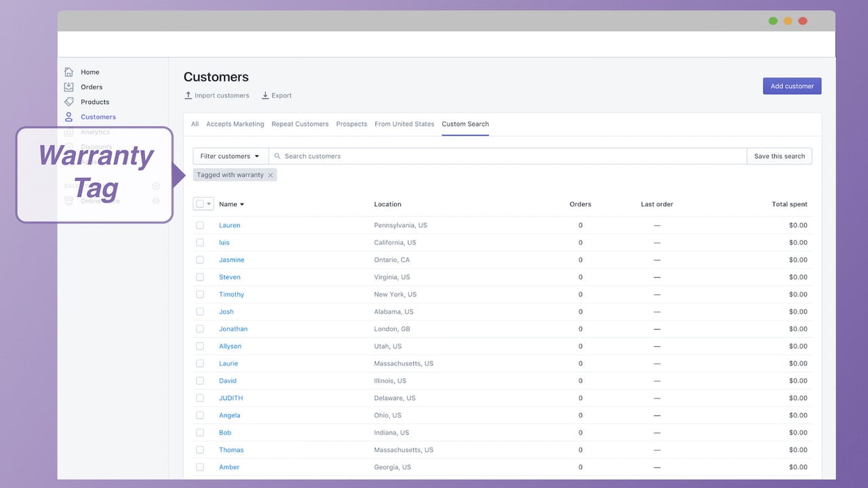Open customer Lauren's profile
Screen dimensions: 868x488
pos(229,225)
